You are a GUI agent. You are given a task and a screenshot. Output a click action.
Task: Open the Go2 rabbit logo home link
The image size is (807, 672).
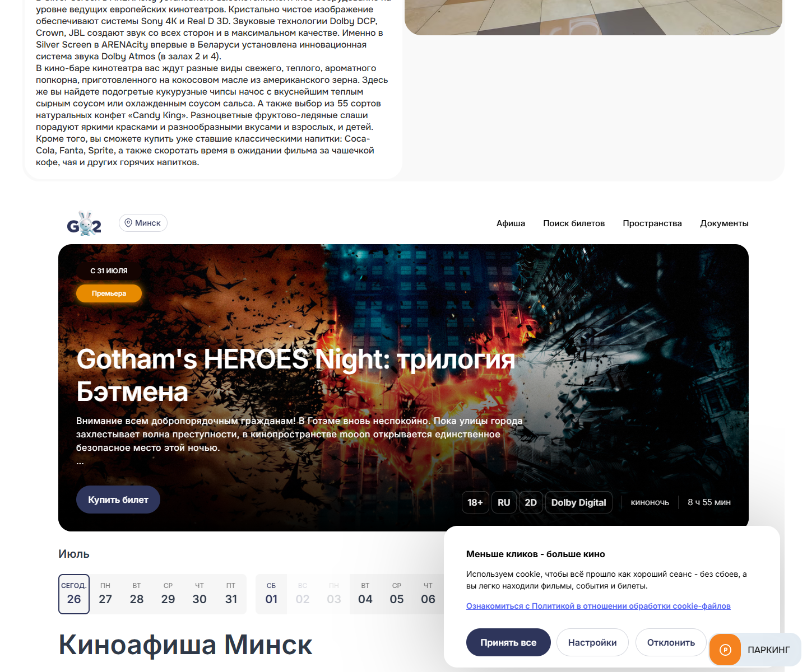(84, 223)
